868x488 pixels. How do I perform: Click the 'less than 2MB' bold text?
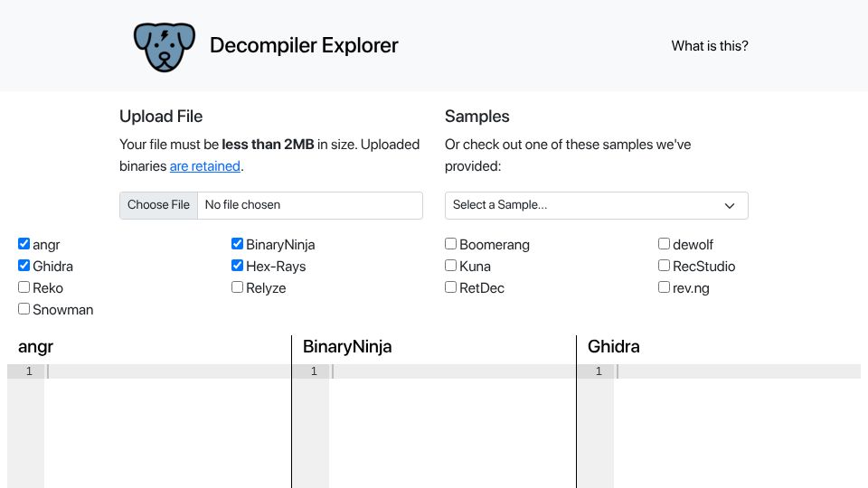click(x=268, y=145)
